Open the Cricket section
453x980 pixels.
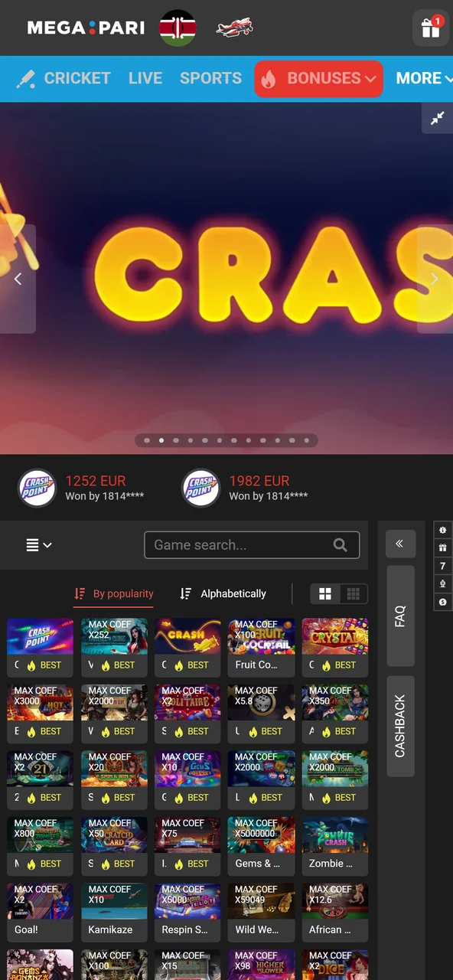tap(64, 78)
